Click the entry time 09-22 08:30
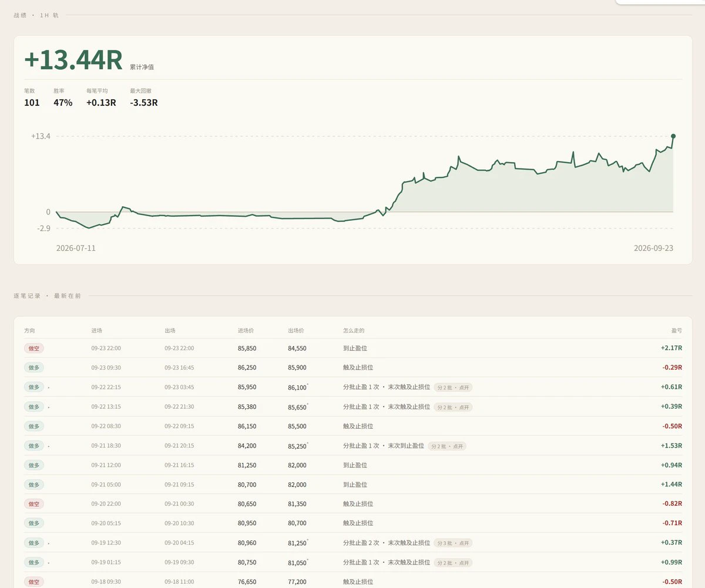705x588 pixels. click(106, 426)
